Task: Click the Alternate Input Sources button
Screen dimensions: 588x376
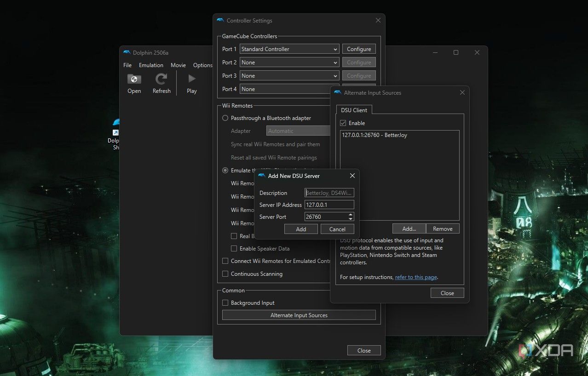Action: click(299, 315)
